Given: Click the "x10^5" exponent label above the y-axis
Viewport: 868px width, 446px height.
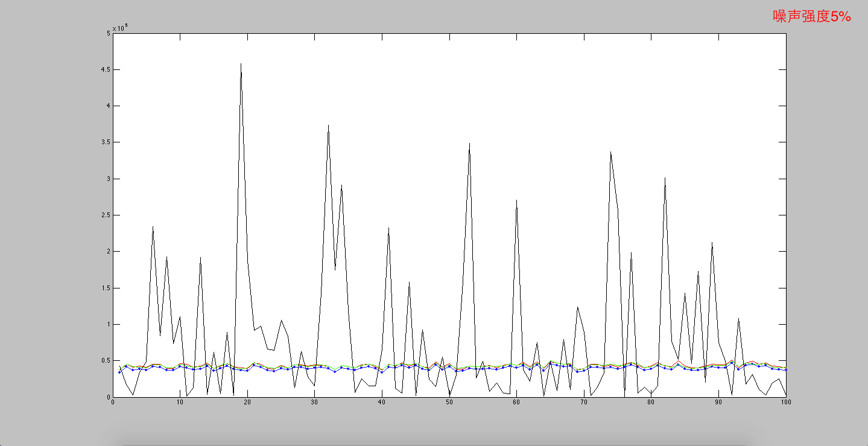Looking at the screenshot, I should pyautogui.click(x=119, y=28).
